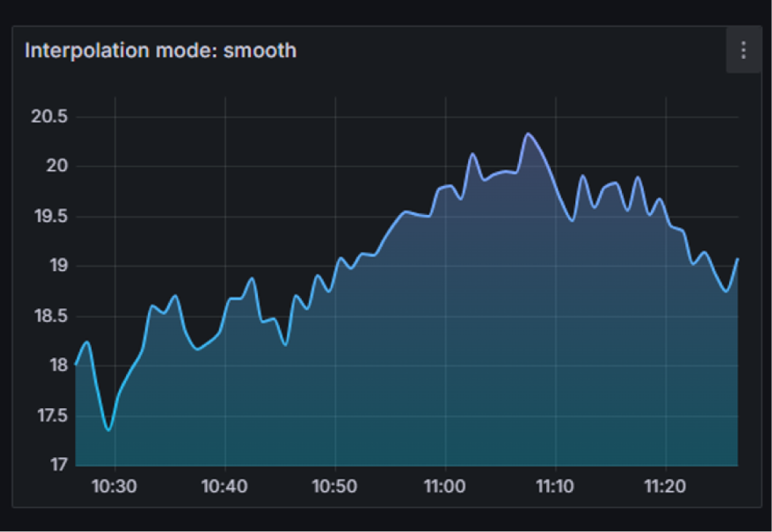Viewport: 772px width, 532px height.
Task: Click the line's leftmost starting point at 18
Action: click(x=77, y=364)
